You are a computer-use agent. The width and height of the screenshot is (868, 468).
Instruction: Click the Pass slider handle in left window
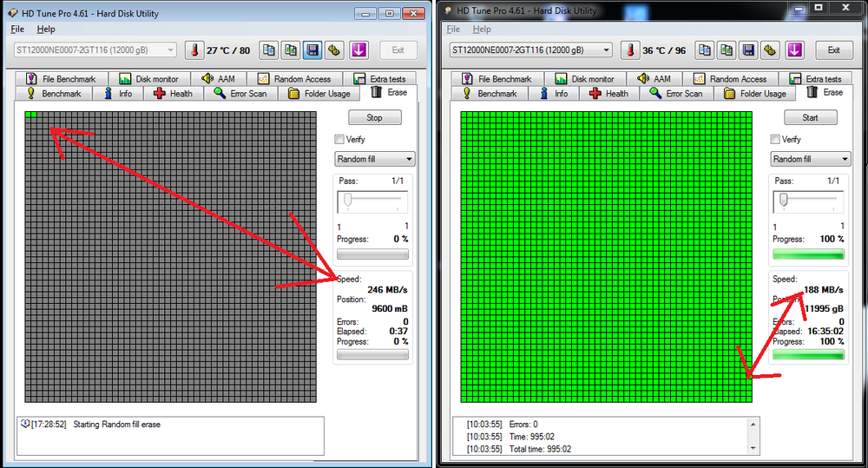(x=348, y=200)
